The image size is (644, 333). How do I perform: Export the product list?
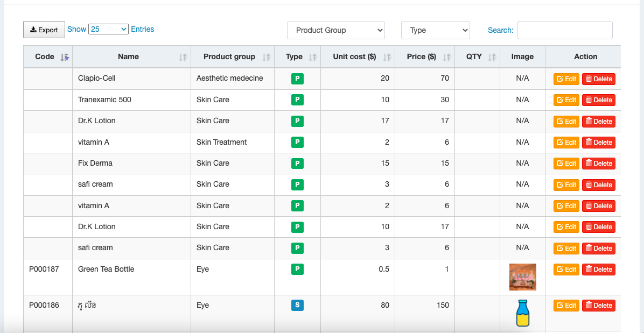pyautogui.click(x=44, y=30)
